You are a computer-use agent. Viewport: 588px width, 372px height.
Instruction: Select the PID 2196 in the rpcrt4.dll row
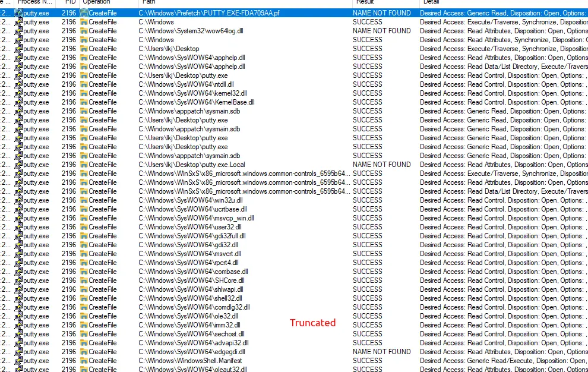click(x=69, y=263)
